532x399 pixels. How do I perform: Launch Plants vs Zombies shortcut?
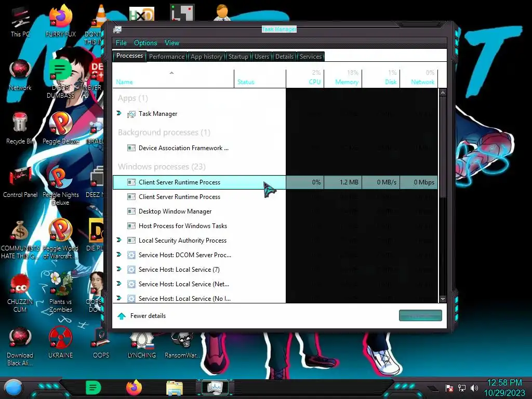pyautogui.click(x=60, y=292)
